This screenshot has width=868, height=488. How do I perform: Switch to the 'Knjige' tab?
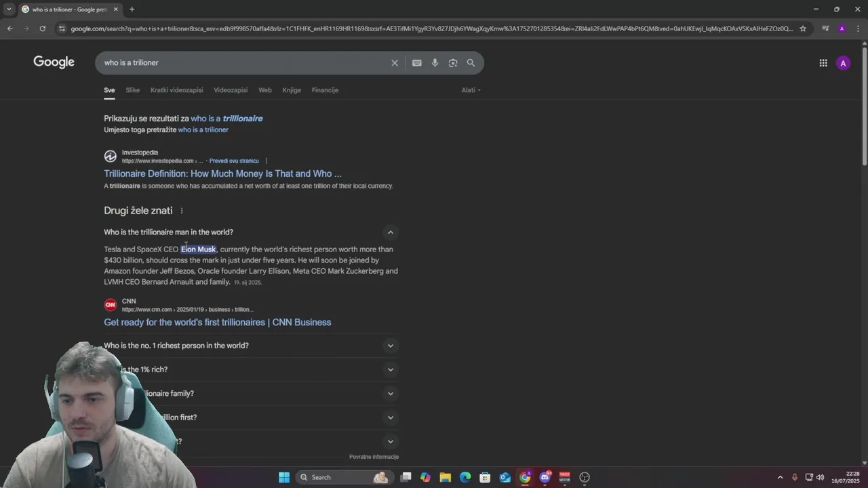(292, 90)
